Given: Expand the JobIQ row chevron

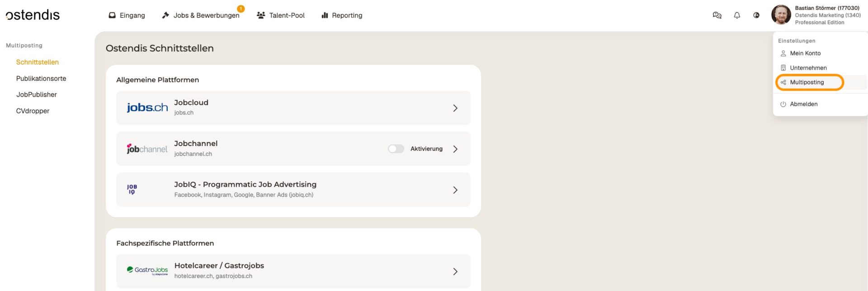Looking at the screenshot, I should (455, 190).
